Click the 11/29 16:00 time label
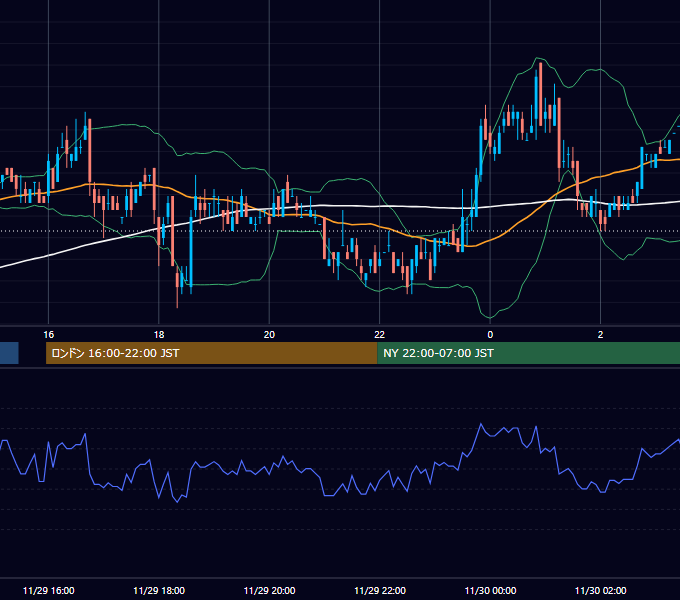This screenshot has height=600, width=680. point(49,590)
